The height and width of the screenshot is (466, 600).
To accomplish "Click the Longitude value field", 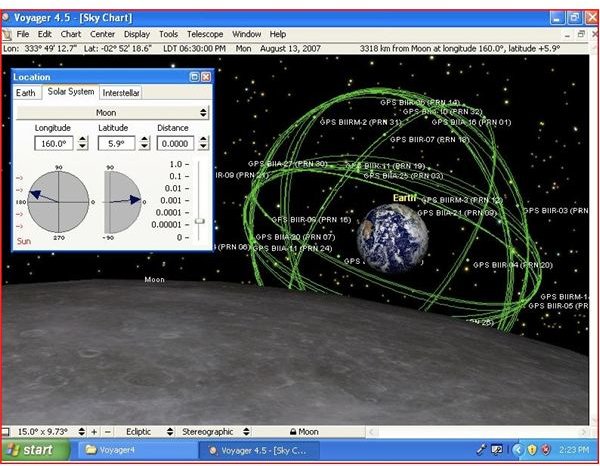I will (54, 143).
